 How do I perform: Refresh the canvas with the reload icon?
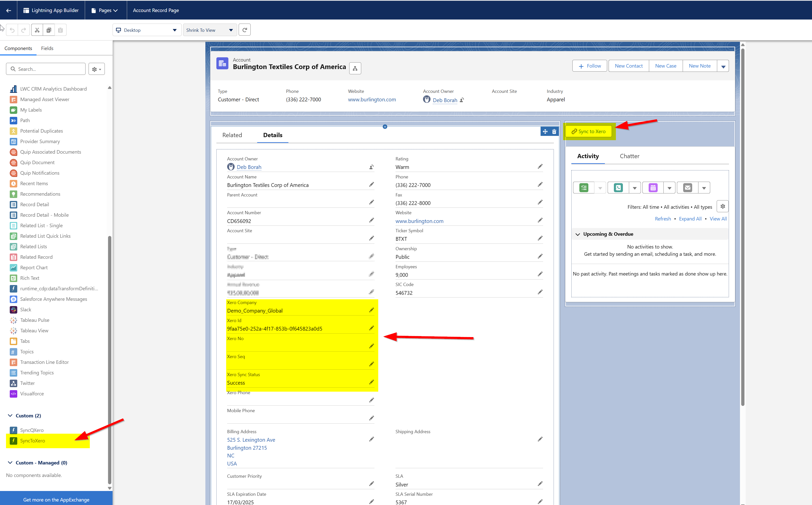pyautogui.click(x=245, y=30)
